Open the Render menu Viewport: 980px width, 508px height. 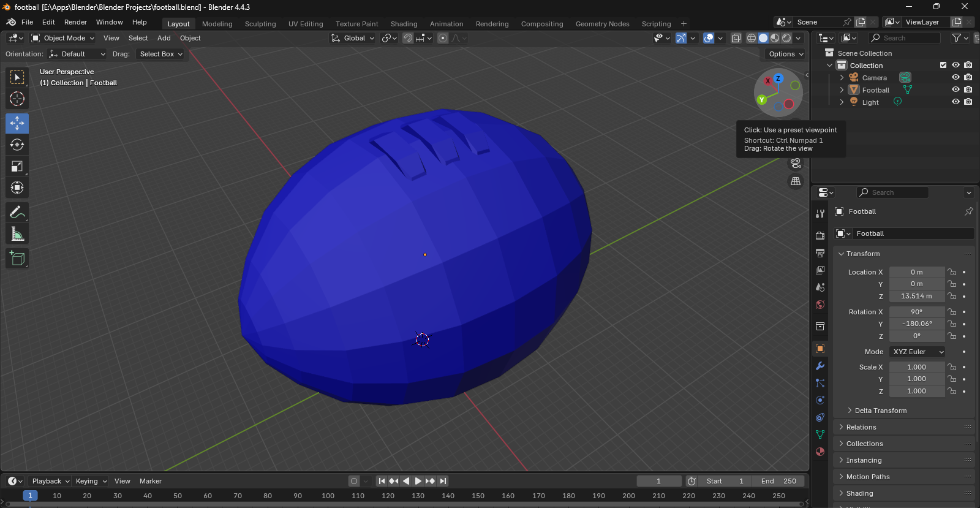click(x=75, y=22)
